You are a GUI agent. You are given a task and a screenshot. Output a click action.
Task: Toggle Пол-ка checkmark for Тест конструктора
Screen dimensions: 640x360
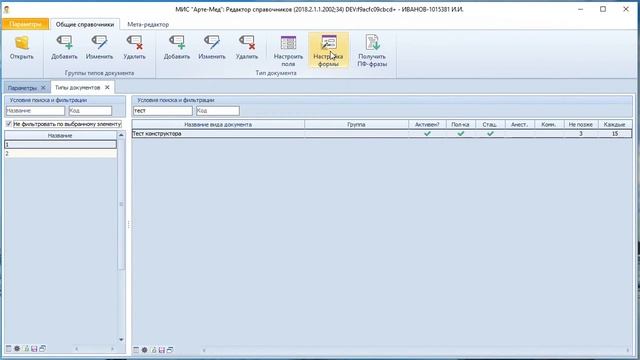461,133
